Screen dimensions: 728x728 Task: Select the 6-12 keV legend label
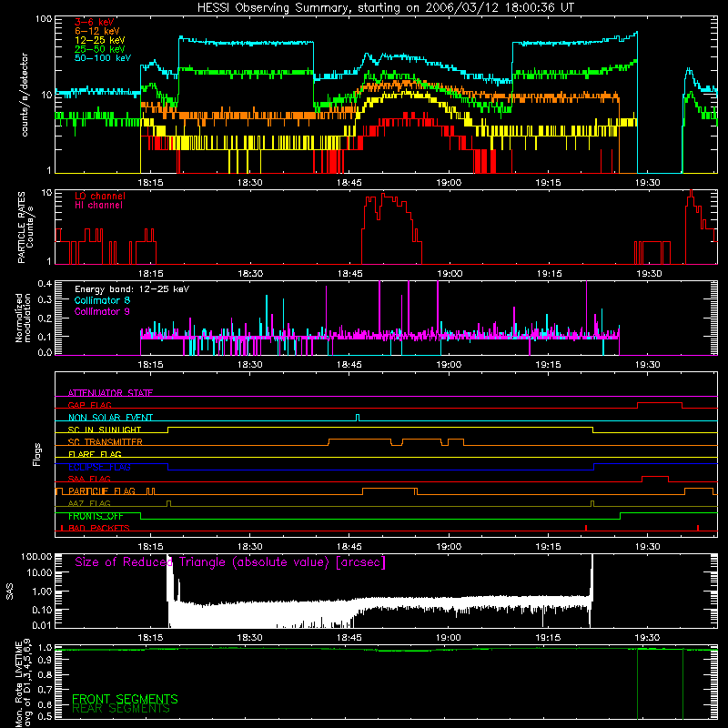point(97,31)
